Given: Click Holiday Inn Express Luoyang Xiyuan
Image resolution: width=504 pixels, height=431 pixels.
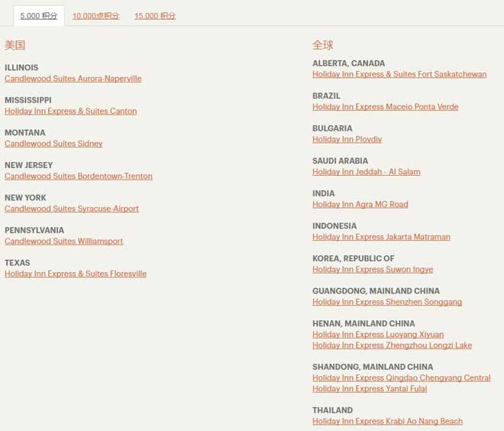Looking at the screenshot, I should (x=378, y=334).
